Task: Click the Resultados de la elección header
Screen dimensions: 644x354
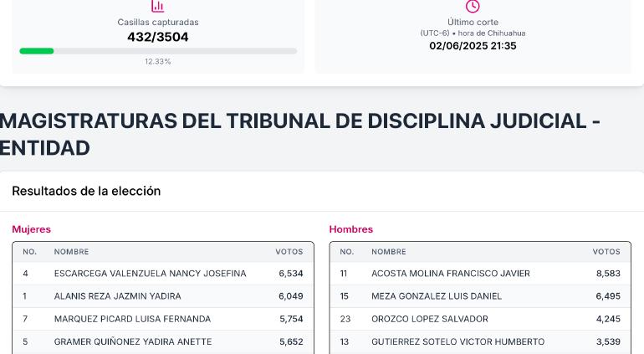Action: tap(86, 191)
